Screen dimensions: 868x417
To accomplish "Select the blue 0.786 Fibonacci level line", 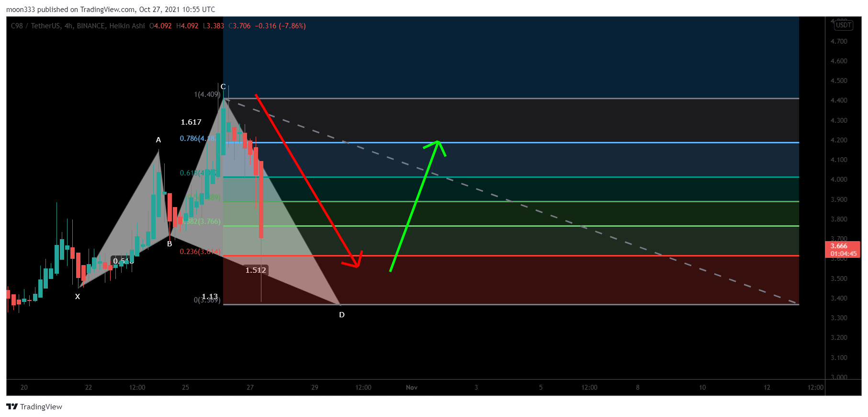I will click(511, 142).
